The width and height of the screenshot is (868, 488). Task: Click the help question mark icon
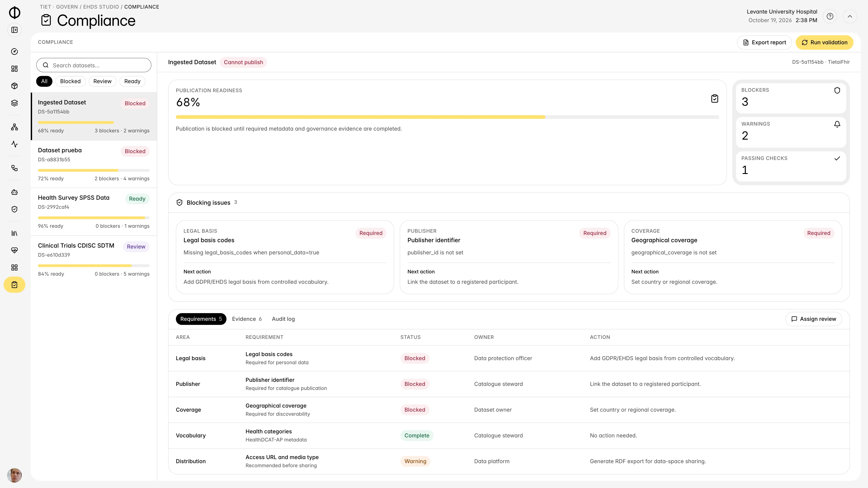tap(830, 16)
